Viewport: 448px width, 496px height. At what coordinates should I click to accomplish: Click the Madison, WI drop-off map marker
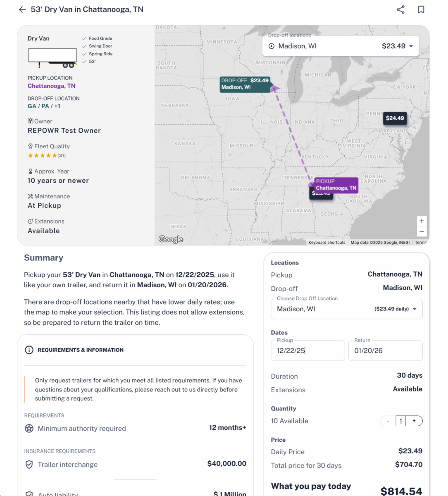coord(245,84)
